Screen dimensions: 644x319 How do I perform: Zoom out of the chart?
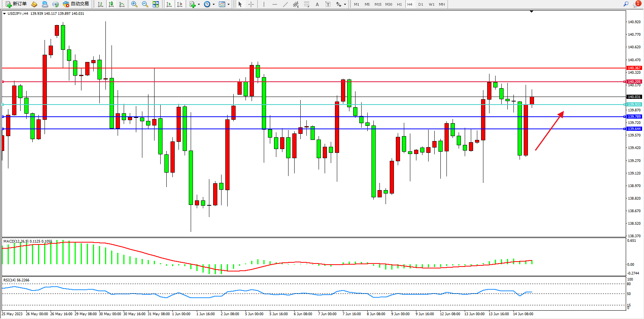click(x=145, y=4)
